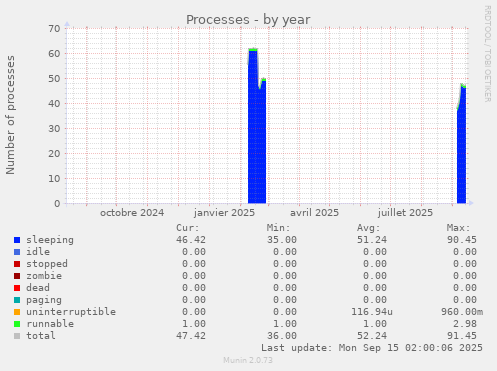Click the 'Number of processes' axis label
The image size is (497, 371).
[x=10, y=115]
